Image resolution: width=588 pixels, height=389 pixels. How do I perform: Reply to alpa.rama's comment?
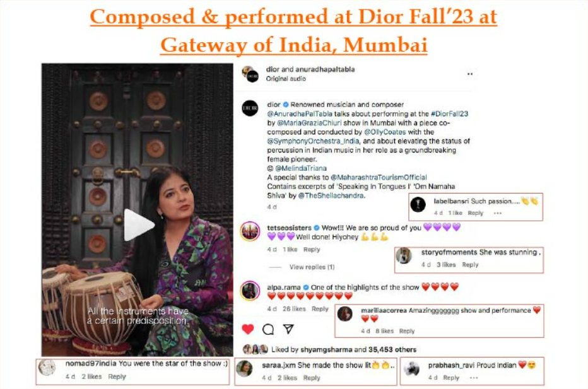tap(320, 309)
